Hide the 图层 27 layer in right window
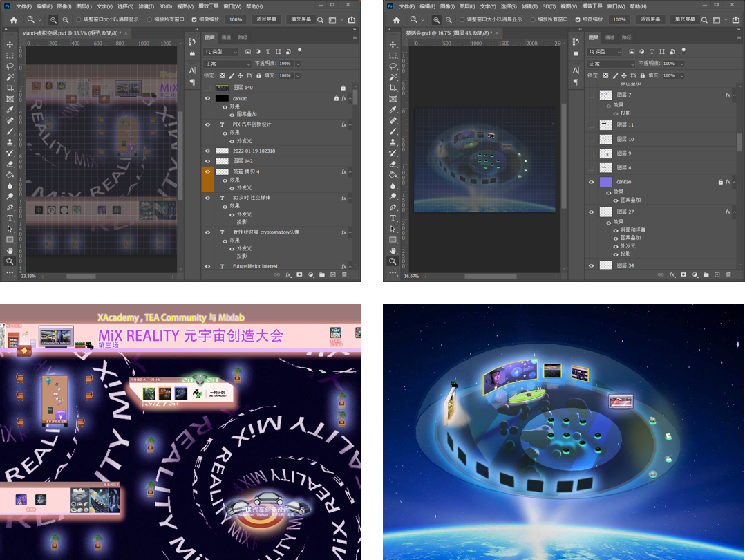Screen dimensions: 745x560 click(592, 212)
